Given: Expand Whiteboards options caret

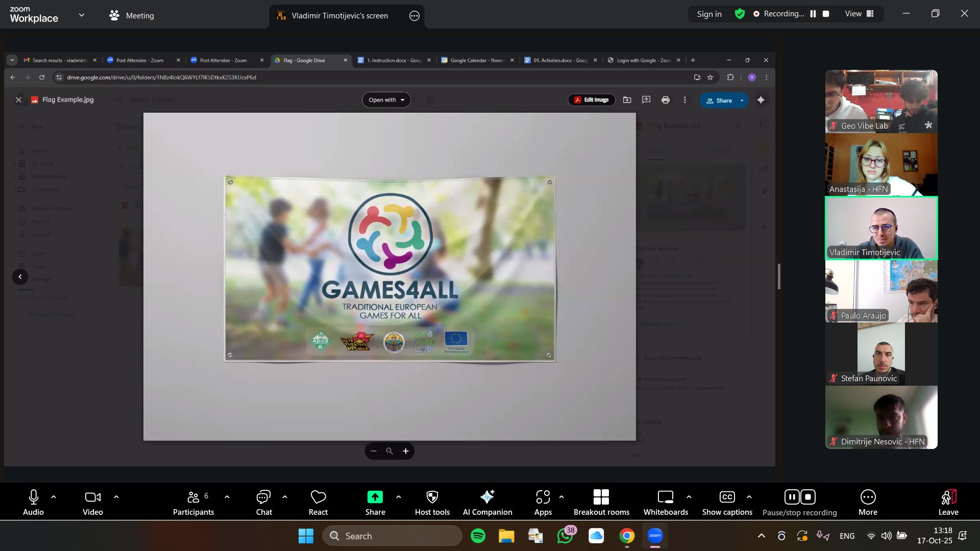Looking at the screenshot, I should coord(689,497).
